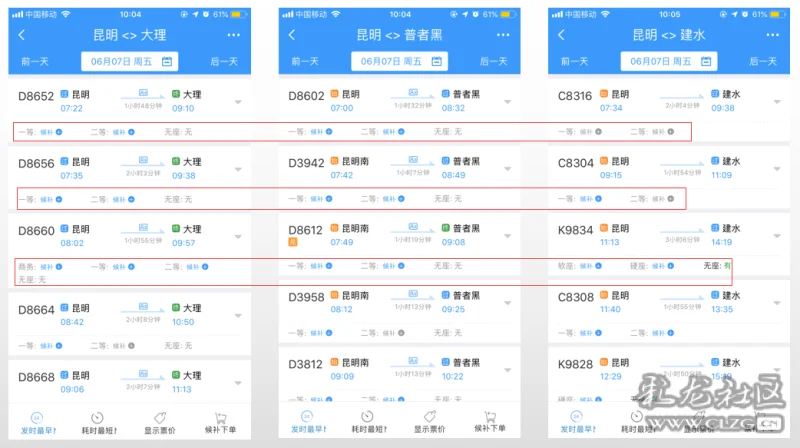Tap 候补下单 on 普者黑 screen

click(x=490, y=423)
